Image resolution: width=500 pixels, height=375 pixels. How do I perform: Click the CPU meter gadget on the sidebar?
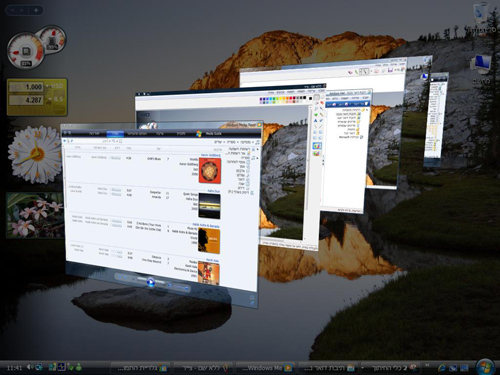[x=26, y=52]
